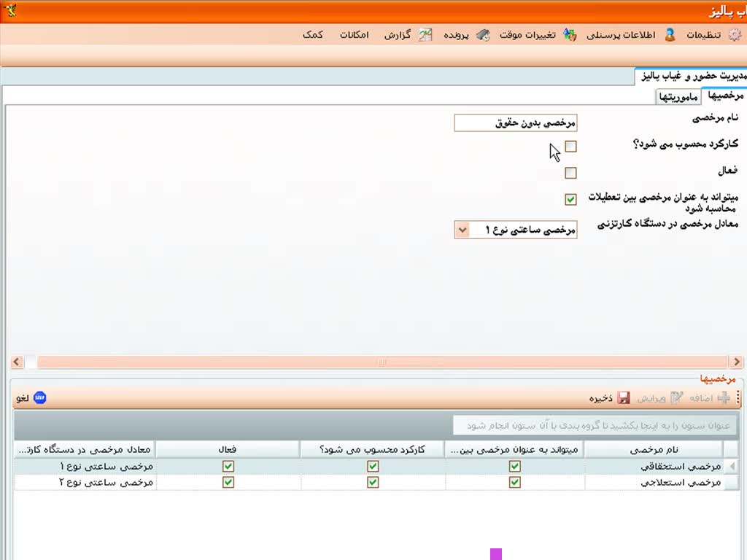The width and height of the screenshot is (747, 560).
Task: Click the ذخیره save button label
Action: pos(601,397)
